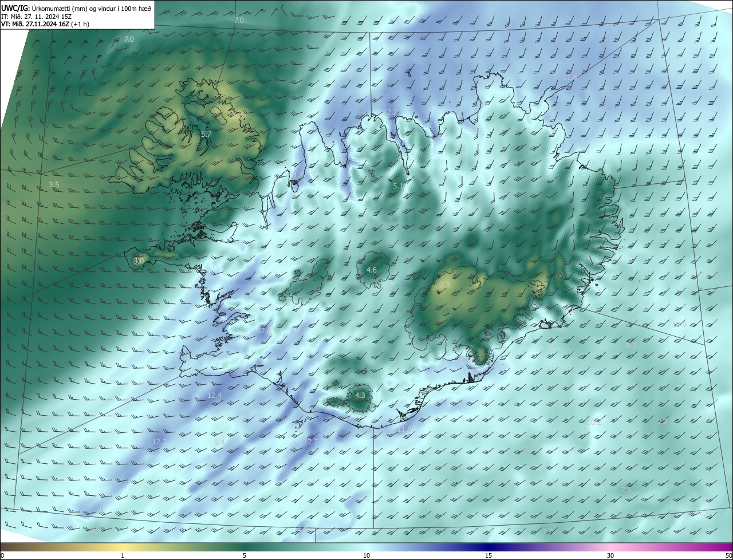
Task: Click the 5.7 value over the Westfjords
Action: pos(206,134)
